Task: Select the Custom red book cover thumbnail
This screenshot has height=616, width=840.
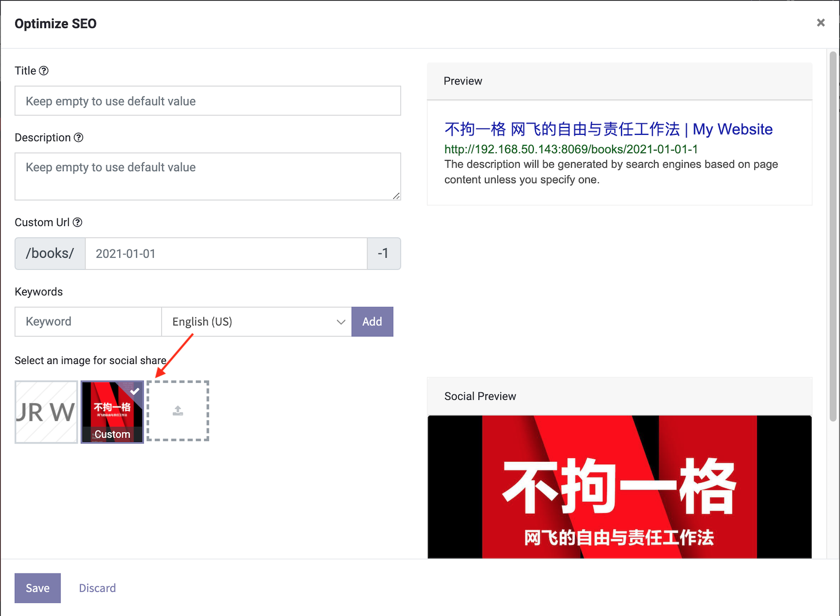Action: pyautogui.click(x=112, y=412)
